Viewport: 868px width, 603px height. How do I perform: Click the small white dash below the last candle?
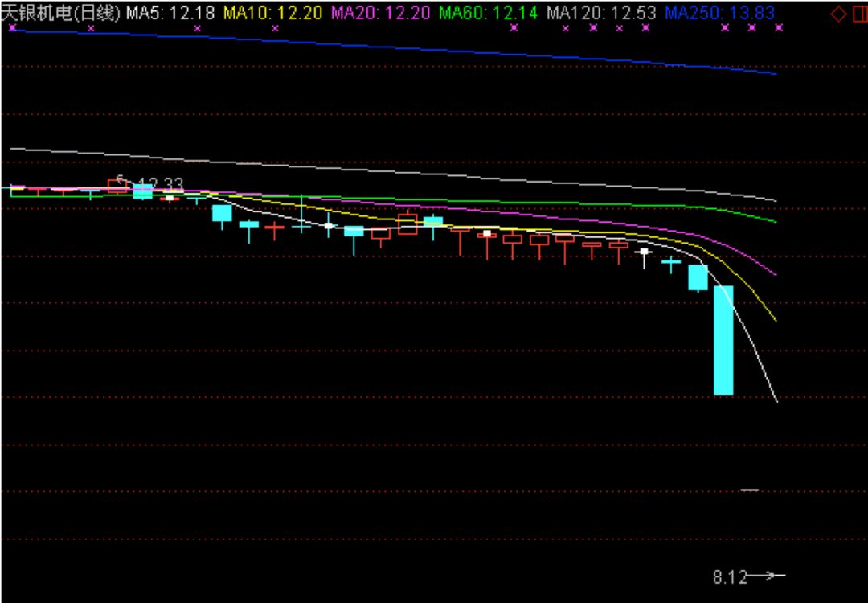click(x=749, y=490)
